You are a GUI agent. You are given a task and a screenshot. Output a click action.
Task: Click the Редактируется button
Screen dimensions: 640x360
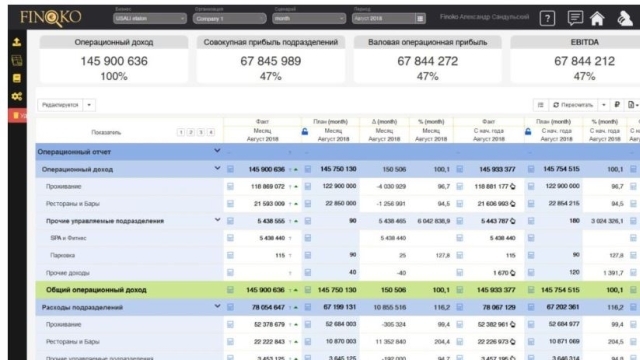tap(60, 105)
